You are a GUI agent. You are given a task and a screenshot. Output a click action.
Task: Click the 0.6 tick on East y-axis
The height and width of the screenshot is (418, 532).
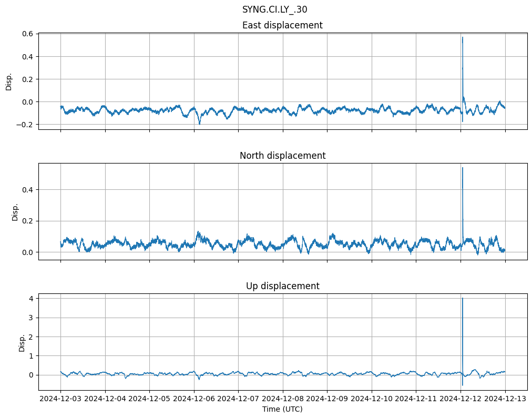[x=27, y=34]
